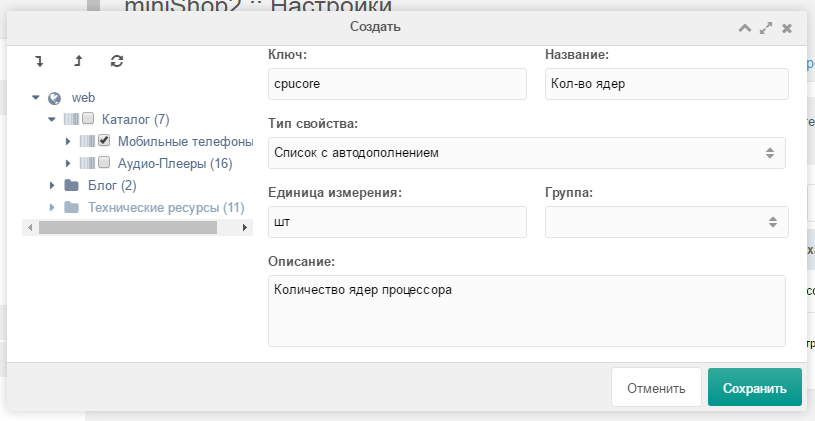Click the Блог folder icon
The height and width of the screenshot is (421, 815).
click(71, 186)
